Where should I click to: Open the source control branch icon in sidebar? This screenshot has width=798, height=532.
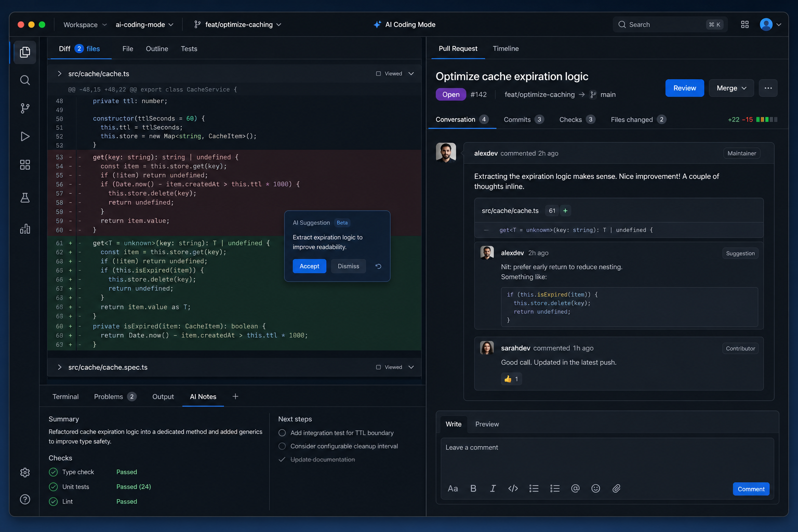pos(25,108)
